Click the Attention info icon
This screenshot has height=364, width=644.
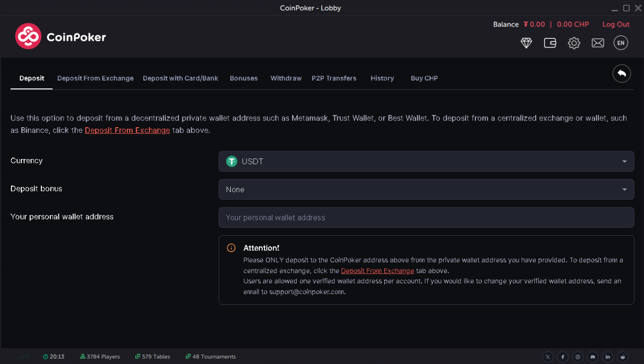pyautogui.click(x=231, y=248)
